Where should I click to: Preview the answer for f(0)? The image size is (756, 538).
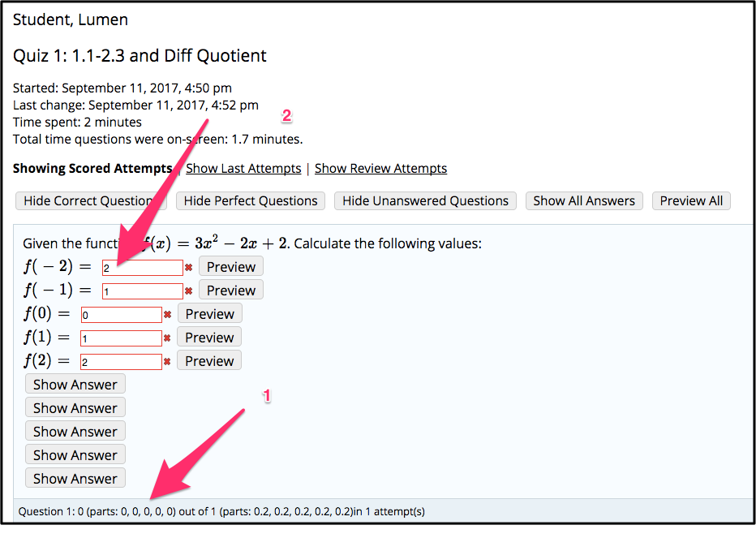[208, 313]
